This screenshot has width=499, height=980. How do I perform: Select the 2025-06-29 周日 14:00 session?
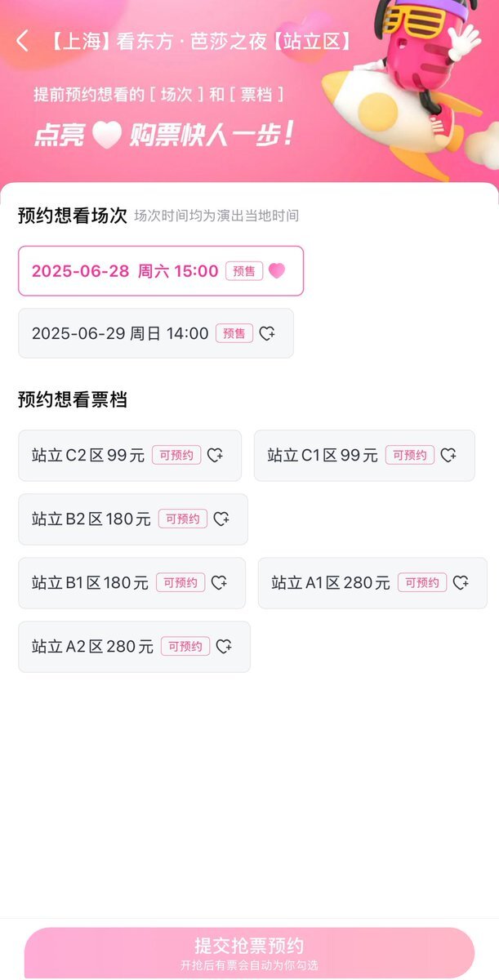point(156,333)
